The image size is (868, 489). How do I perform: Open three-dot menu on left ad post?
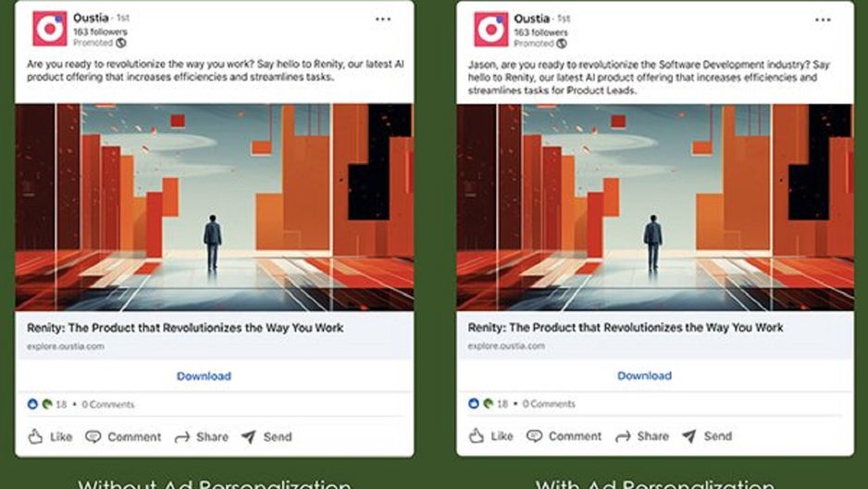tap(383, 19)
